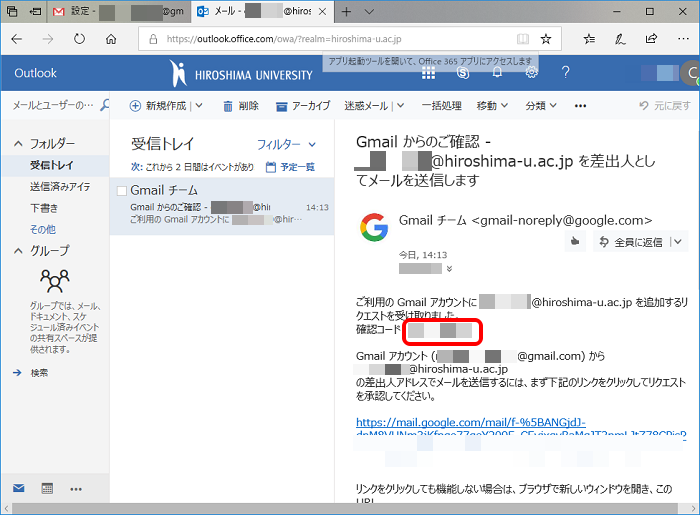Open 下書き drafts folder
The width and height of the screenshot is (700, 515).
point(44,208)
